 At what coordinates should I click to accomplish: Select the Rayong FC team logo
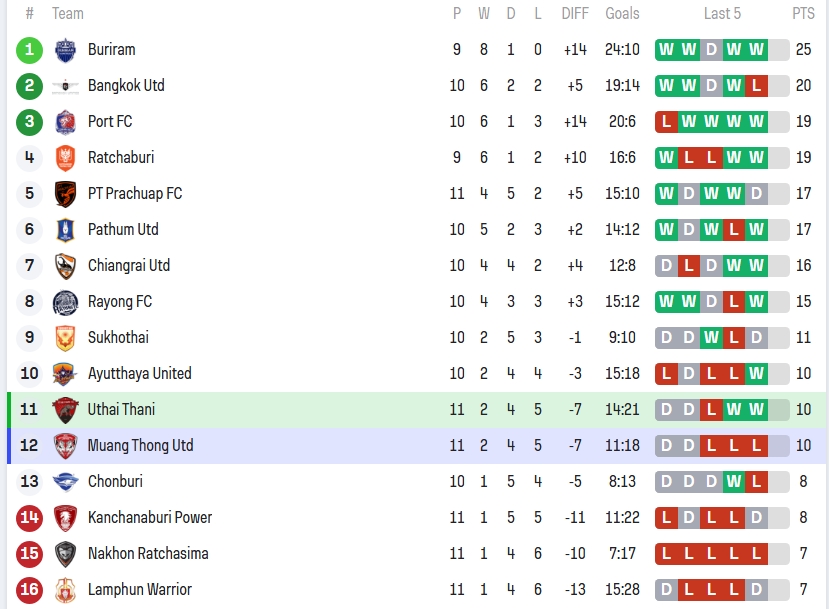[x=66, y=302]
